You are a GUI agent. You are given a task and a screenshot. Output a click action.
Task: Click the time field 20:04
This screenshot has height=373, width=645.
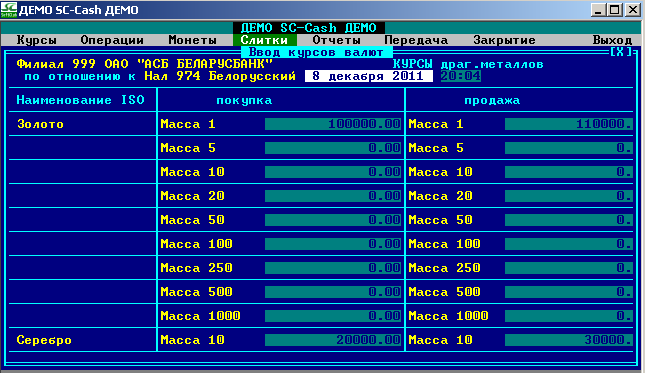(x=460, y=76)
